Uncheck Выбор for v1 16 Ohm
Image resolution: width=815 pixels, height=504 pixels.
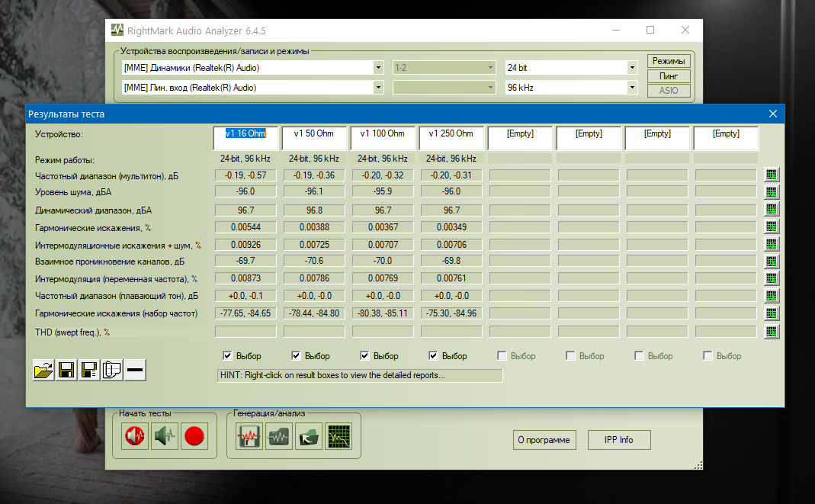pos(227,356)
